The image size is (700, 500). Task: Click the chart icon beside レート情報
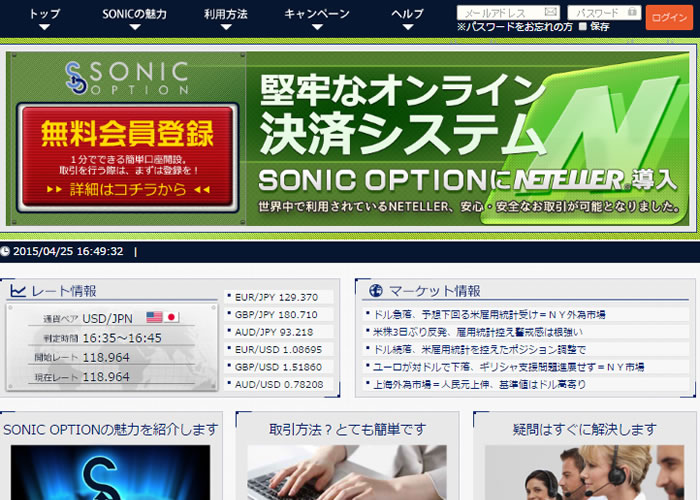point(18,291)
